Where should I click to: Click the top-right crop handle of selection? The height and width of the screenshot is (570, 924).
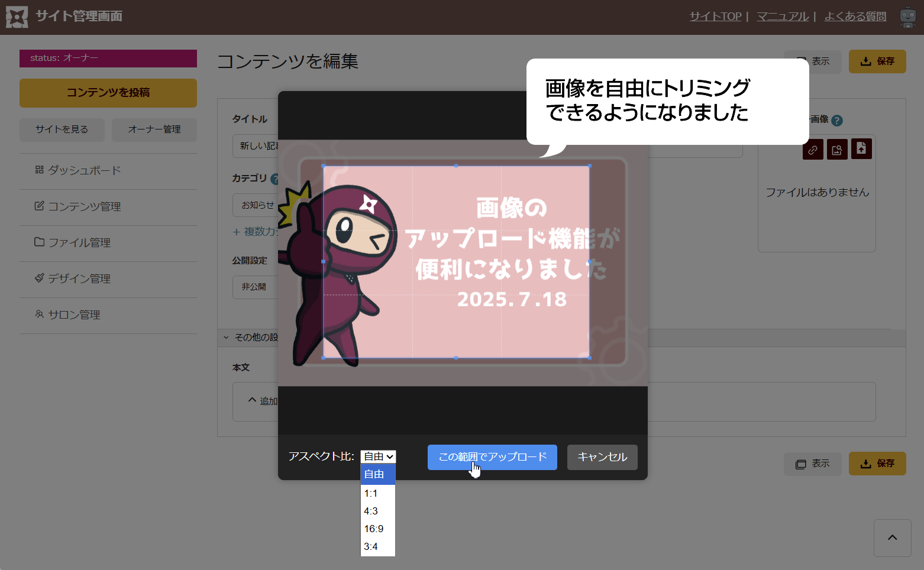click(589, 166)
